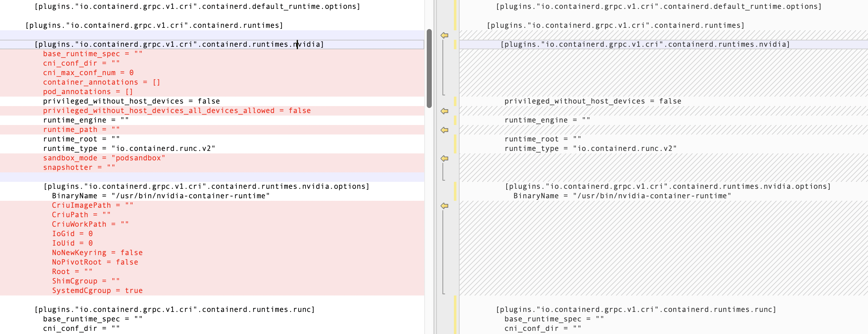The width and height of the screenshot is (868, 334).
Task: Click the NoPivotRoot = false line
Action: (95, 262)
